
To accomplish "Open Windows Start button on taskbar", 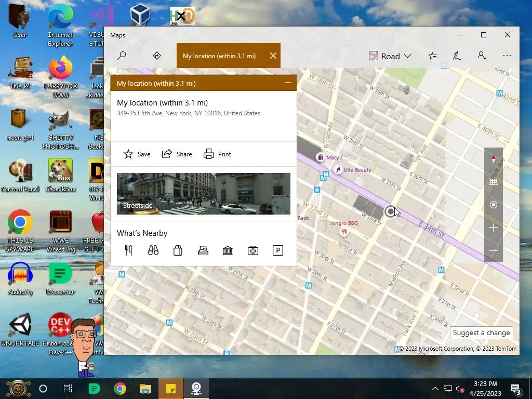I will point(18,389).
